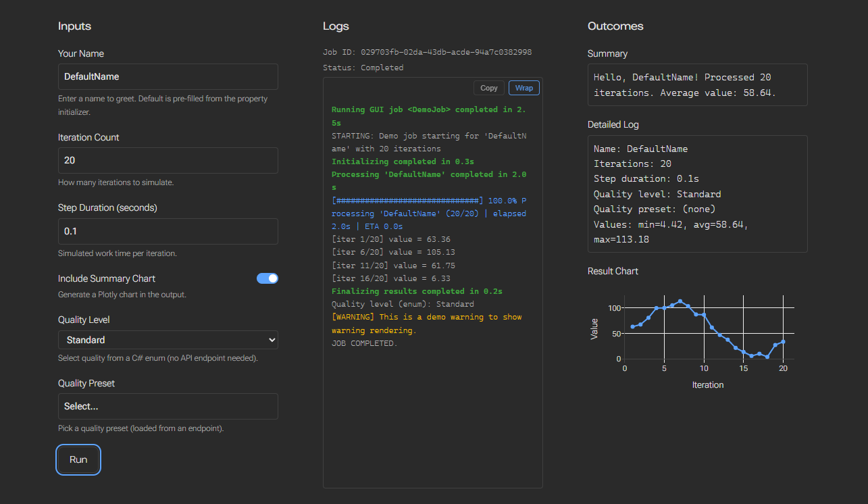This screenshot has height=504, width=868.
Task: Click the 'Step duration: 0.1s' log line
Action: (x=646, y=179)
